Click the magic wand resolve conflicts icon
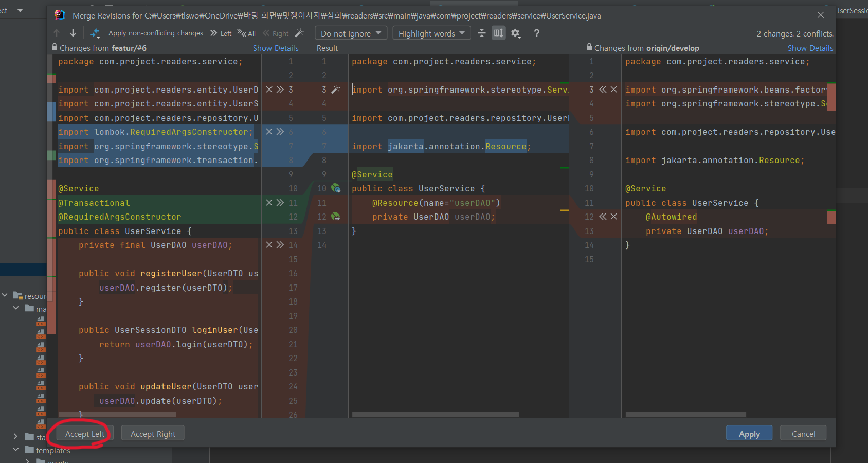 (x=299, y=33)
